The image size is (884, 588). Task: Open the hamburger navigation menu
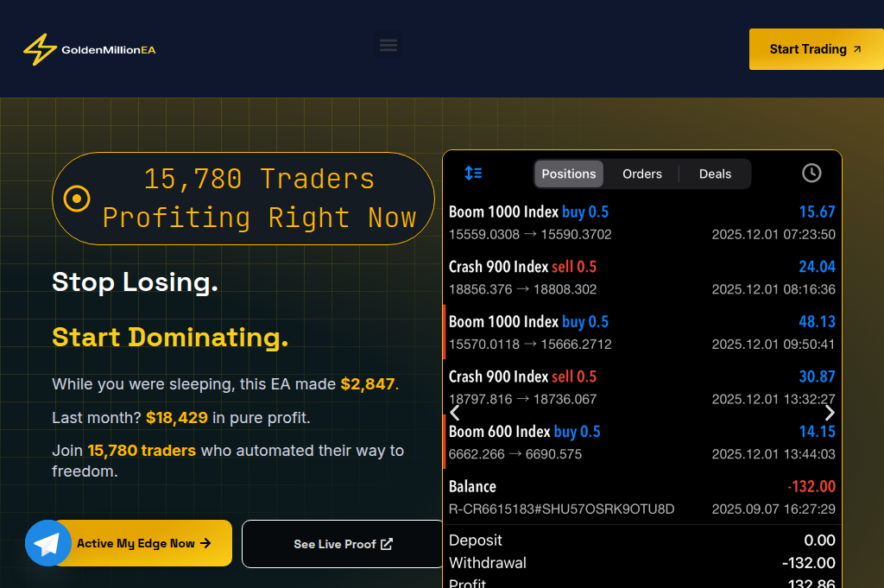point(388,45)
